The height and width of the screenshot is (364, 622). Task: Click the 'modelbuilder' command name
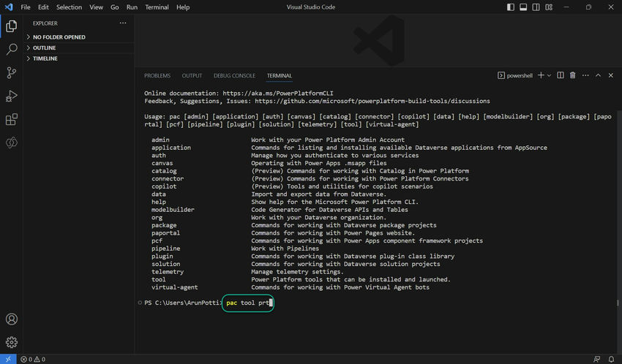click(x=173, y=210)
